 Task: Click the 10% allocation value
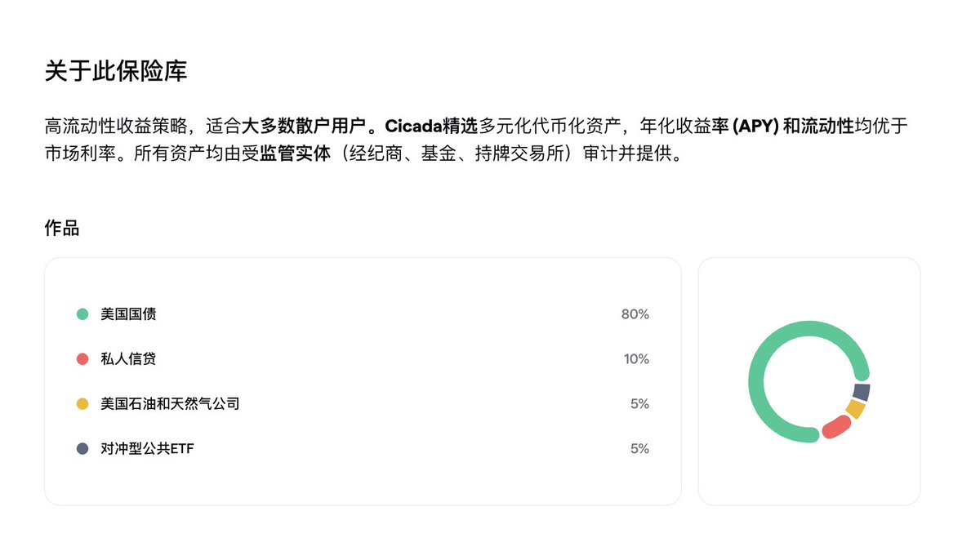(x=635, y=359)
